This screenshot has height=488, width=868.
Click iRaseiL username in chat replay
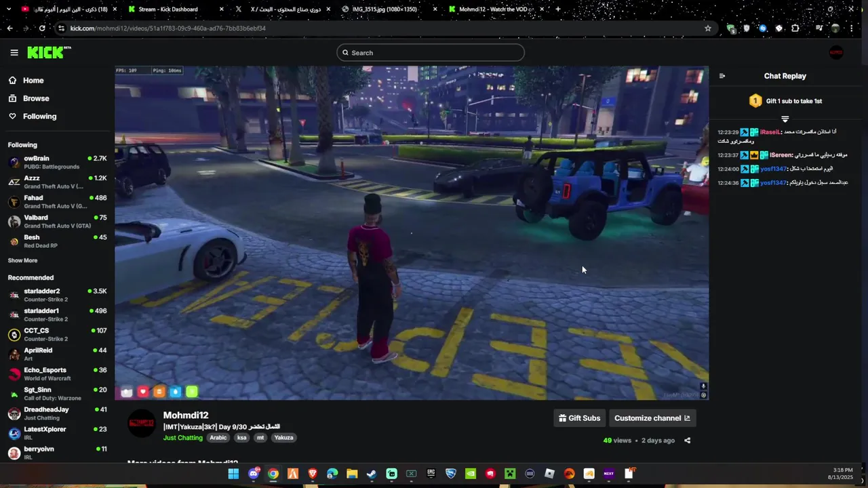point(770,132)
